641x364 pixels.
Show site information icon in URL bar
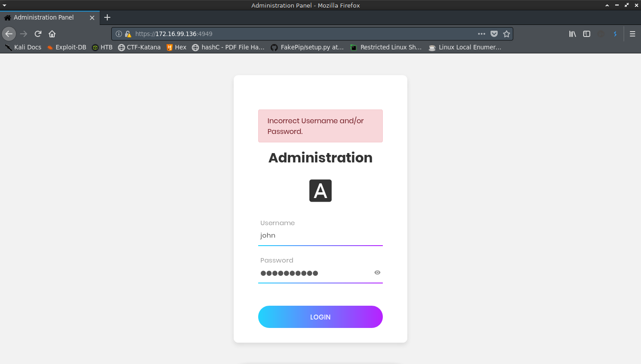pos(119,34)
